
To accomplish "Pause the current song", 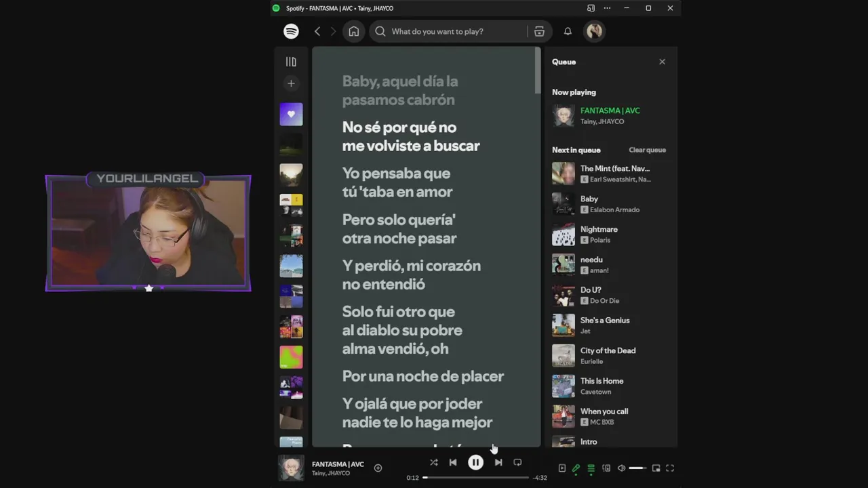I will click(475, 462).
